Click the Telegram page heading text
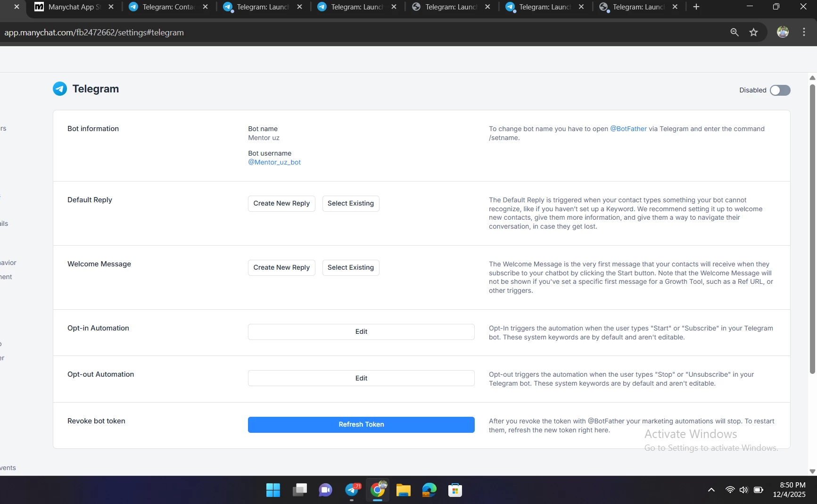Screen dimensions: 817x504 tap(96, 89)
